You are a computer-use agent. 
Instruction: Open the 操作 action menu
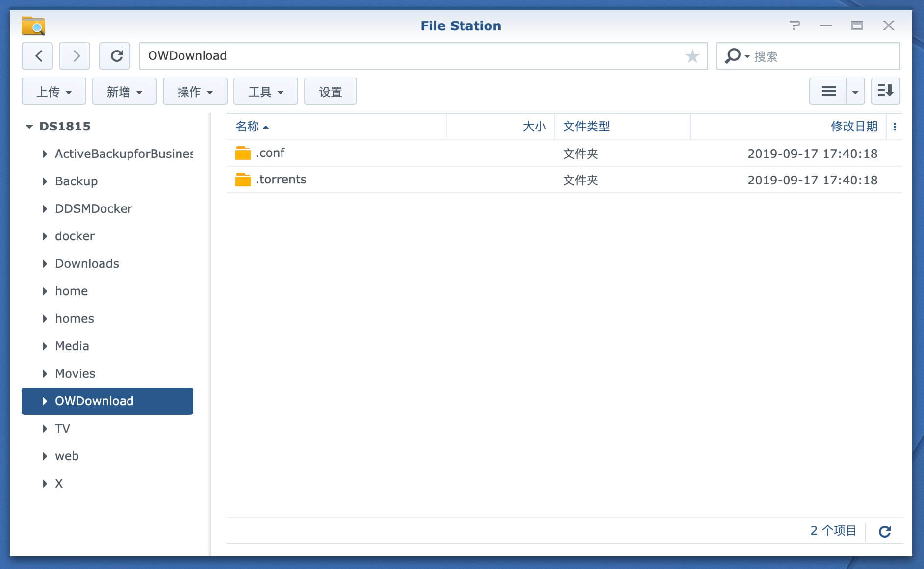pyautogui.click(x=195, y=92)
